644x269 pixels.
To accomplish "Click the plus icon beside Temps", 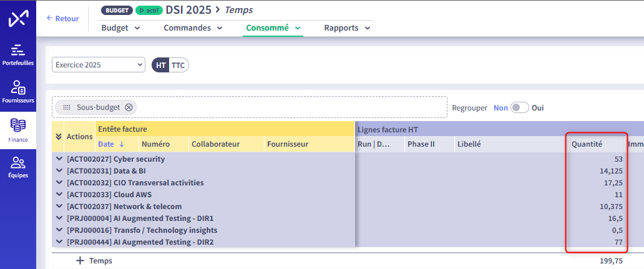I will (80, 261).
